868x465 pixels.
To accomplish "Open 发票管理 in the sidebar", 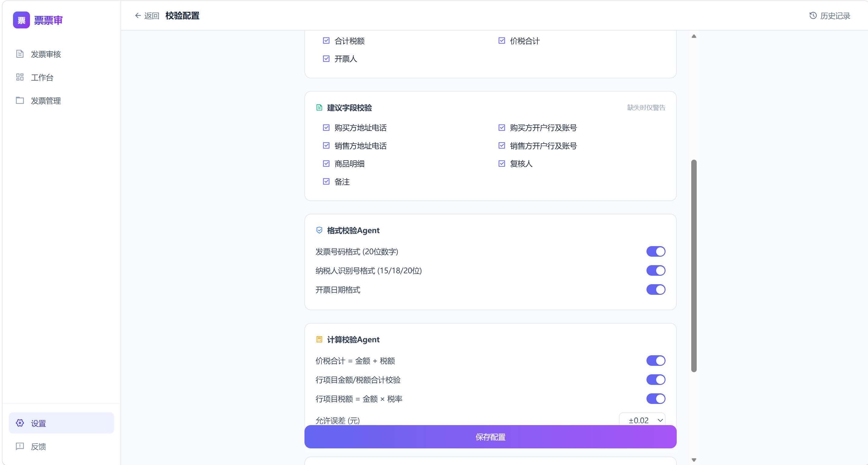I will tap(61, 100).
